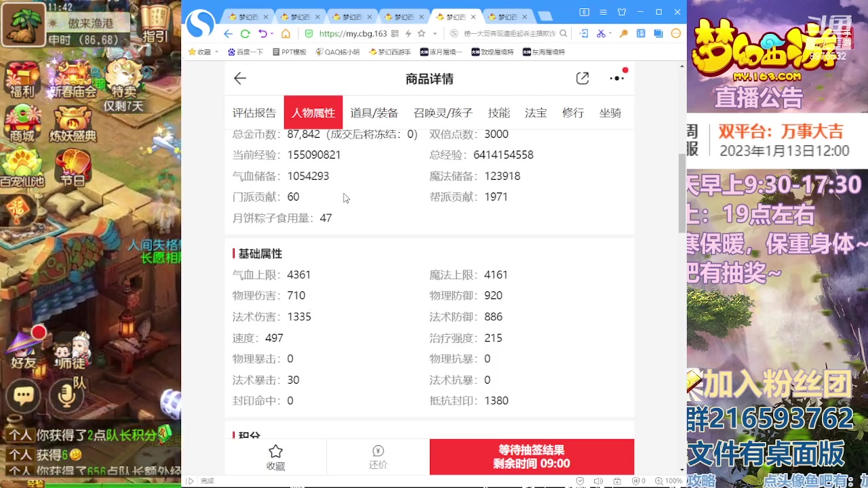Screen dimensions: 868x488
Task: Open the 梦幻西游手 bookmark
Action: point(390,52)
